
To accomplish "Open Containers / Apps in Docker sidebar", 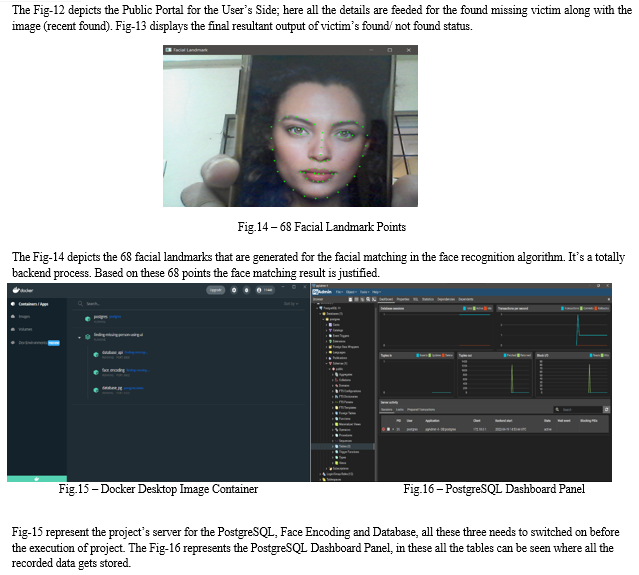I will (x=33, y=304).
